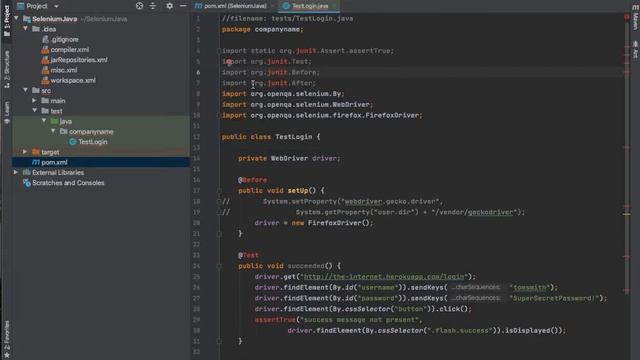This screenshot has height=360, width=640.
Task: Open the Favorites tool window side tab
Action: click(7, 340)
